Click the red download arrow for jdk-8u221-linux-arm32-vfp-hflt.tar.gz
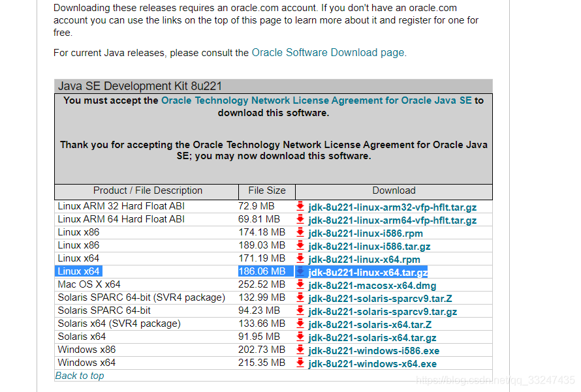Screen dimensions: 581x392 [x=300, y=207]
